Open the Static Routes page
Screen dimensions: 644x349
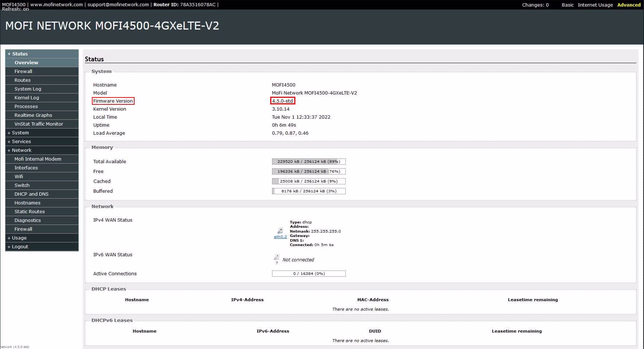click(42, 211)
